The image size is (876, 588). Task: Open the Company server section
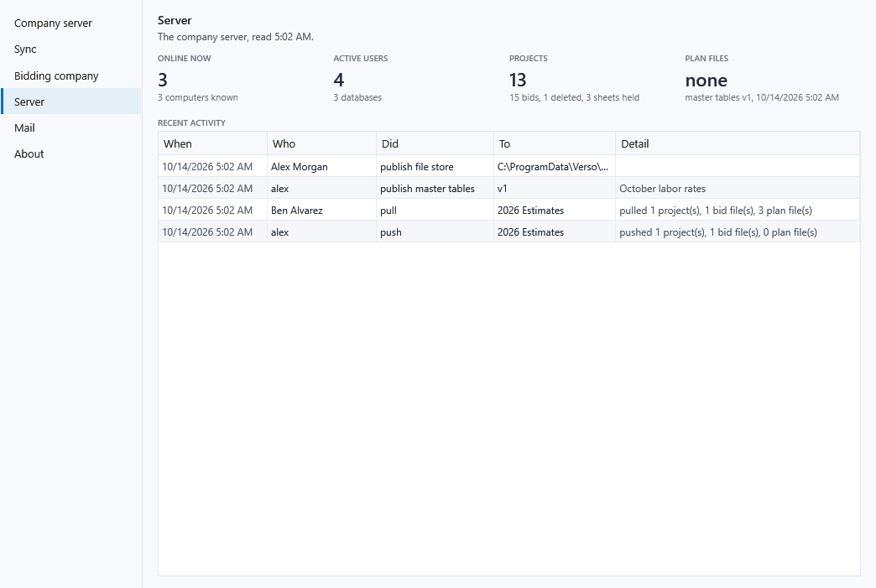coord(70,23)
